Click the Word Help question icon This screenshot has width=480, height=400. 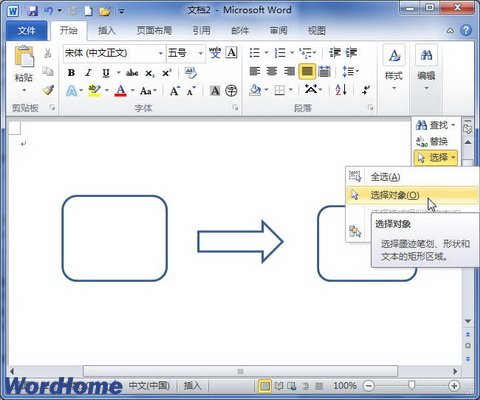click(466, 31)
